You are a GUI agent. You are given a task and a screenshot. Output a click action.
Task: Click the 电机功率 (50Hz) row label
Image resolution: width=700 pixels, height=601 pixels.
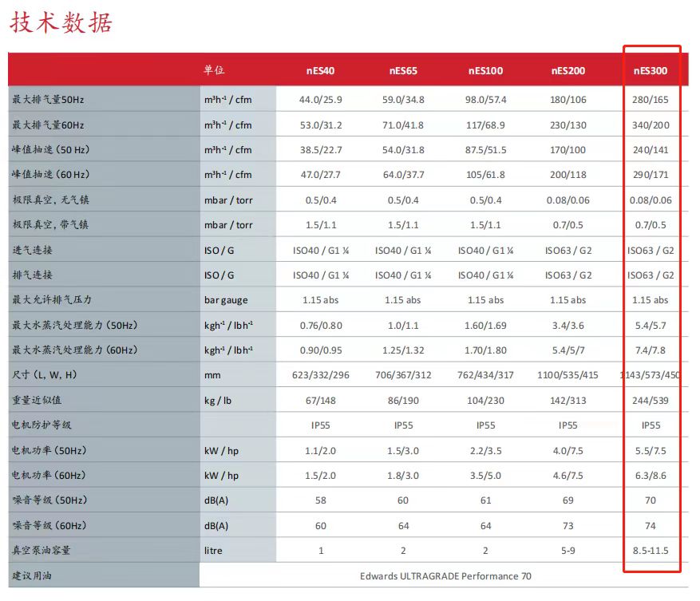[49, 450]
